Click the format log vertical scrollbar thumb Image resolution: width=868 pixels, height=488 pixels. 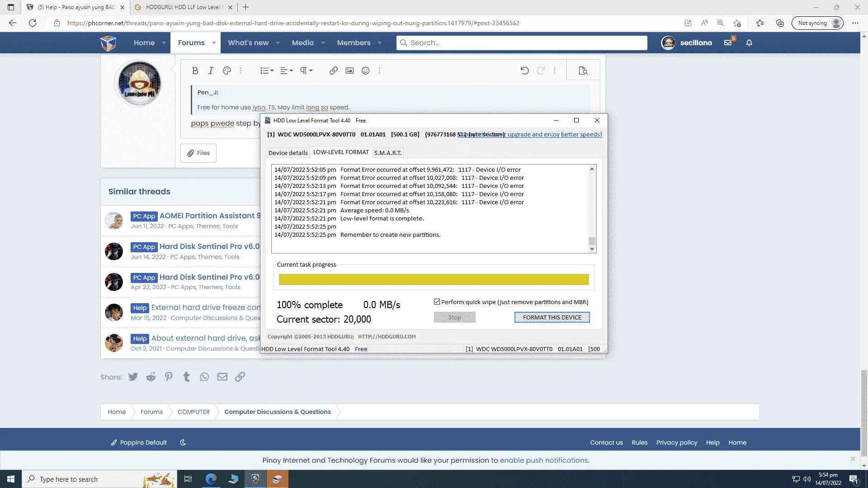click(592, 241)
